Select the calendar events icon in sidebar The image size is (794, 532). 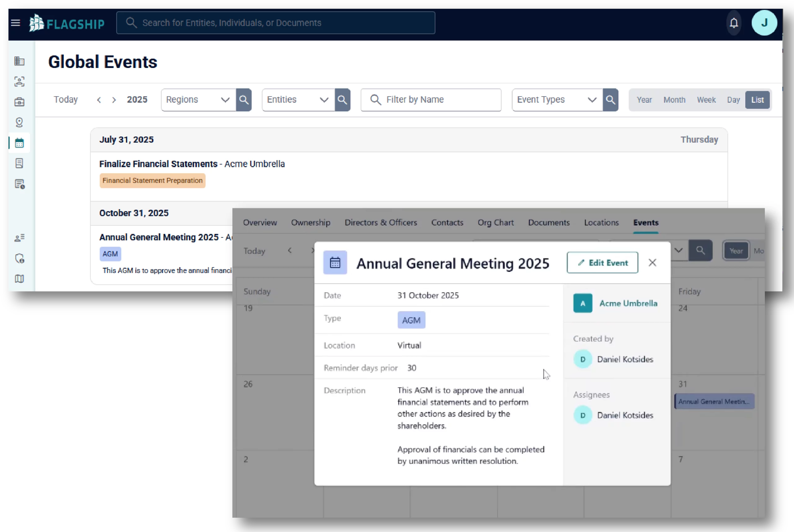tap(19, 143)
